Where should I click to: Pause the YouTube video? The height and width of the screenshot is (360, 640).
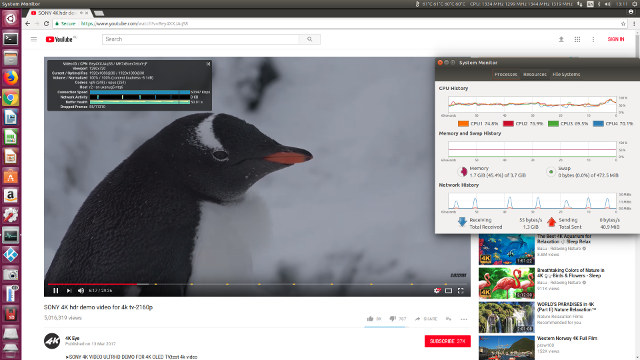point(56,291)
